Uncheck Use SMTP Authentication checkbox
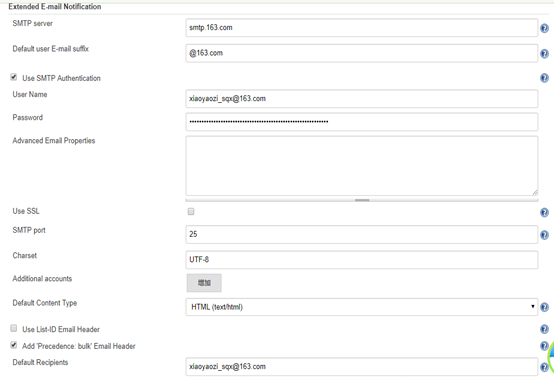The width and height of the screenshot is (554, 380). click(13, 77)
